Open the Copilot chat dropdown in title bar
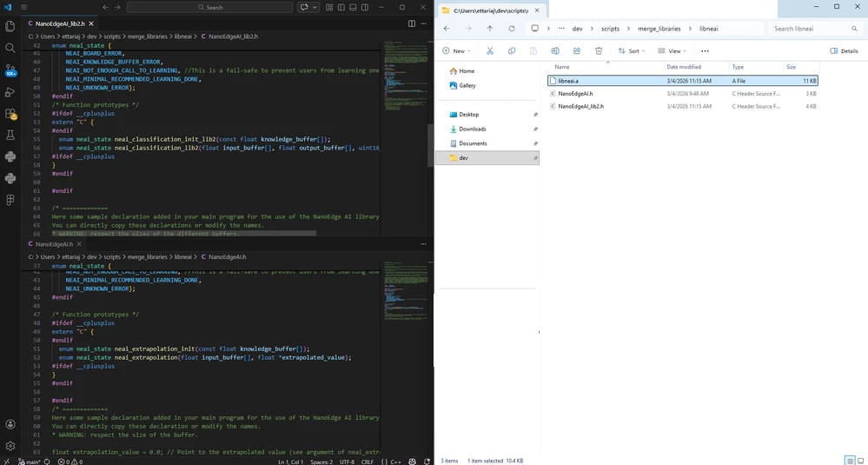Image resolution: width=868 pixels, height=465 pixels. click(315, 7)
